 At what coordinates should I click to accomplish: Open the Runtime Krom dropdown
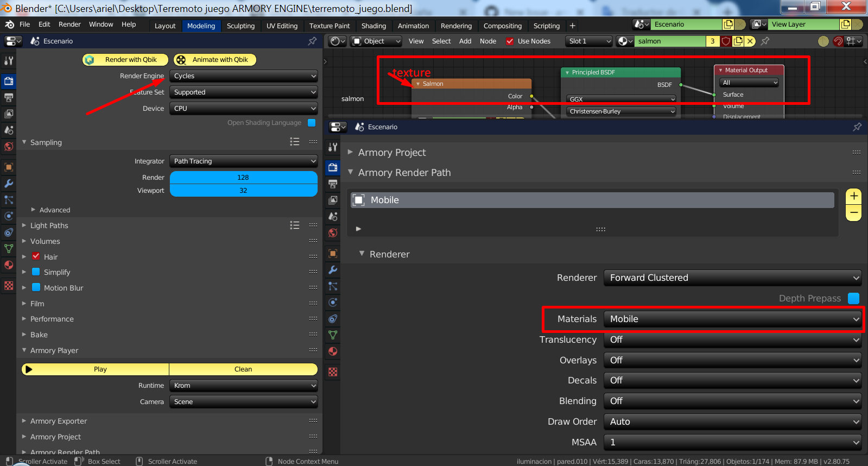point(244,386)
